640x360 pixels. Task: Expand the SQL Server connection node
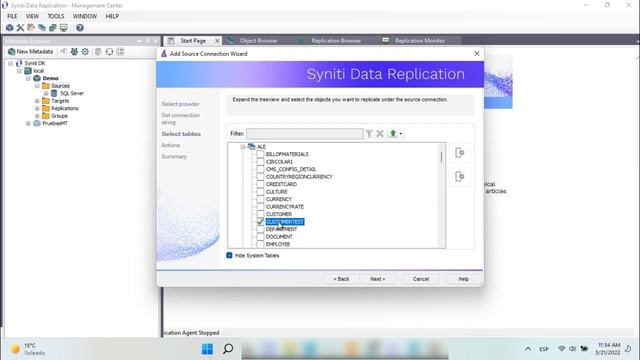coord(46,93)
